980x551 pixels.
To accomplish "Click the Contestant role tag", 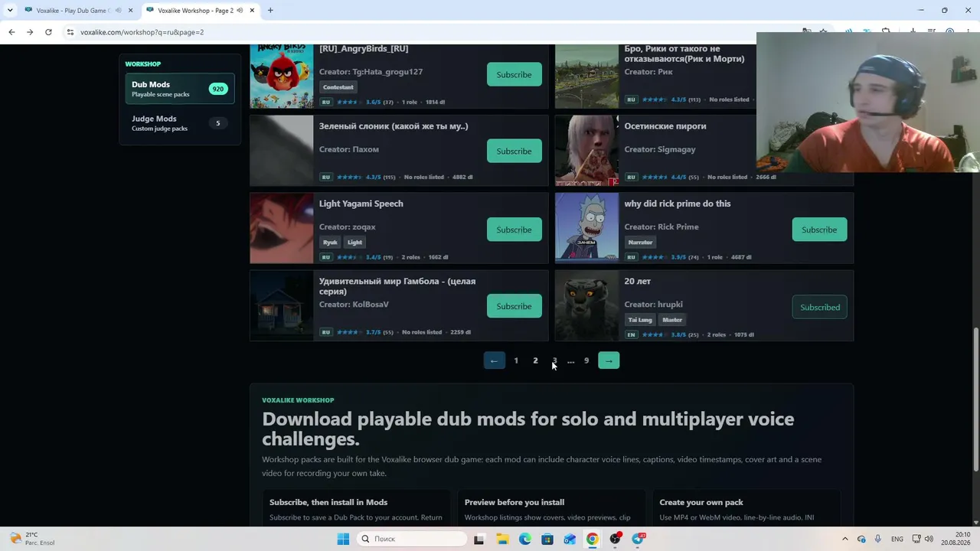I will (338, 87).
